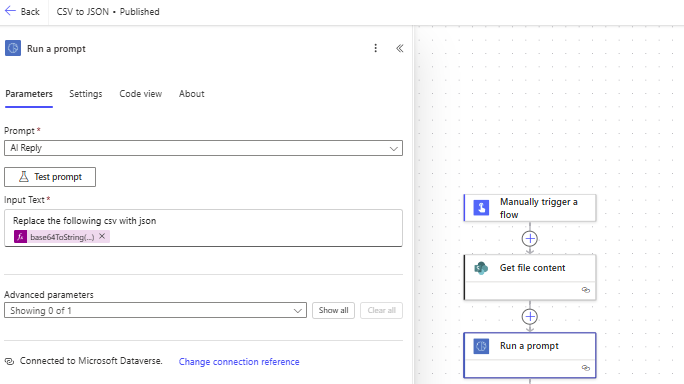
Task: Click the Test prompt button
Action: 50,177
